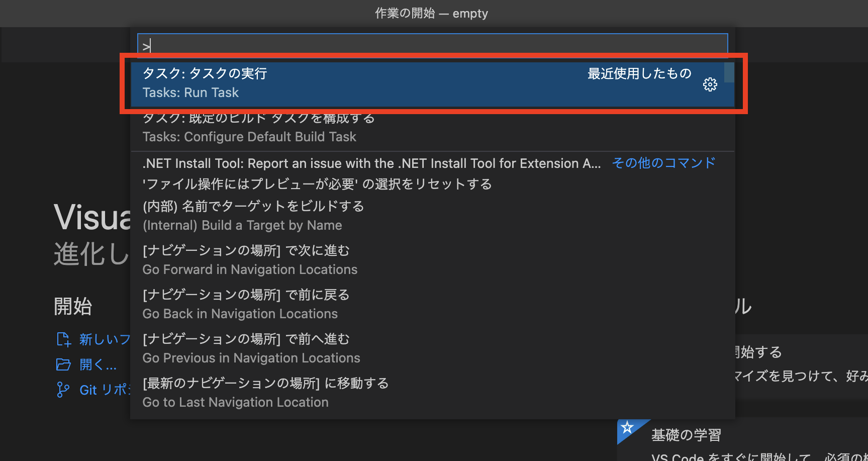Image resolution: width=868 pixels, height=461 pixels.
Task: Select 'Go Previous in Navigation Locations'
Action: coord(432,349)
